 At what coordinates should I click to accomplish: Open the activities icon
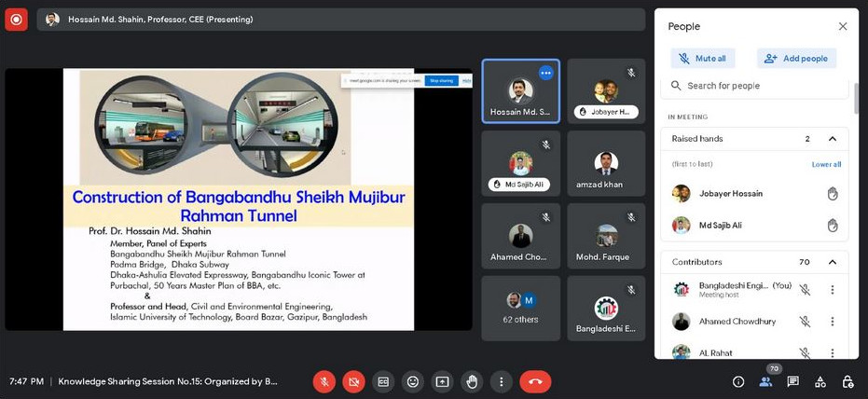820,382
